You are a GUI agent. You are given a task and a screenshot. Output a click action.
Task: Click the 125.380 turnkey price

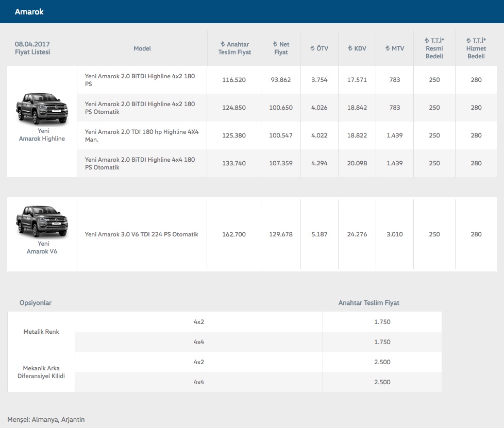[234, 135]
